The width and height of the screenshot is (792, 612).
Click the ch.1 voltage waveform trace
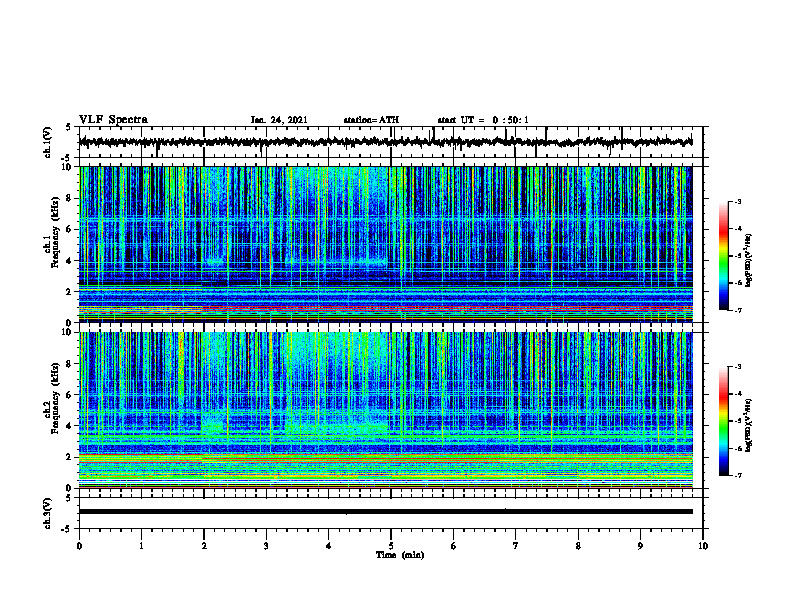pos(385,142)
